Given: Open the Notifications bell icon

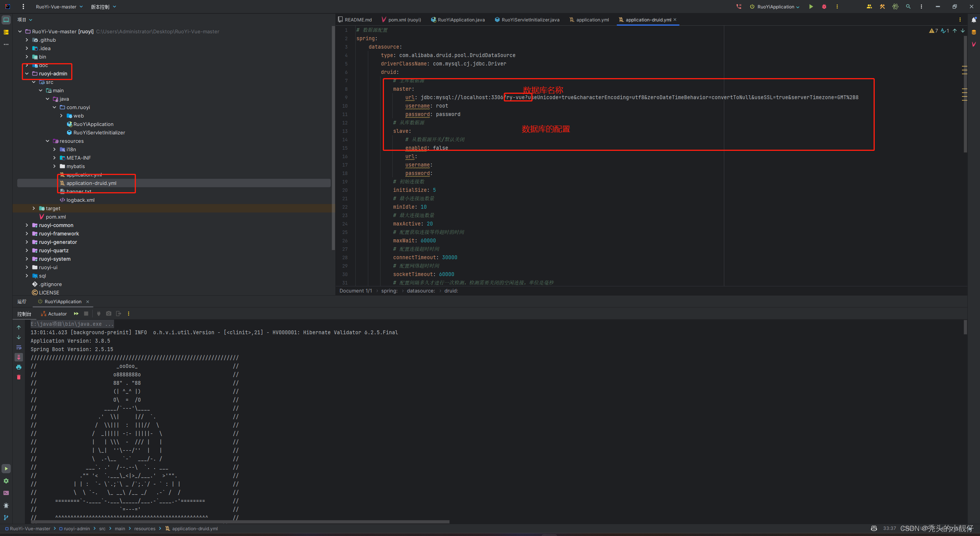Looking at the screenshot, I should (x=974, y=20).
